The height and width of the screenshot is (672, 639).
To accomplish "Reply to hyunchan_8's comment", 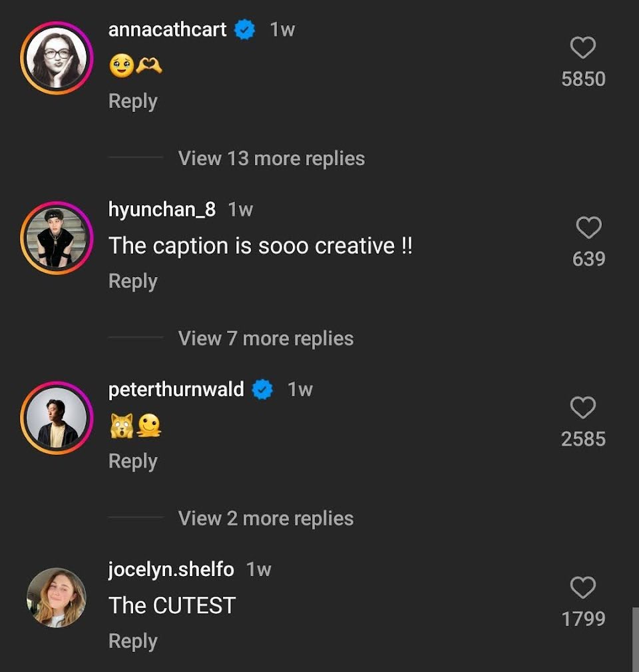I will [132, 281].
